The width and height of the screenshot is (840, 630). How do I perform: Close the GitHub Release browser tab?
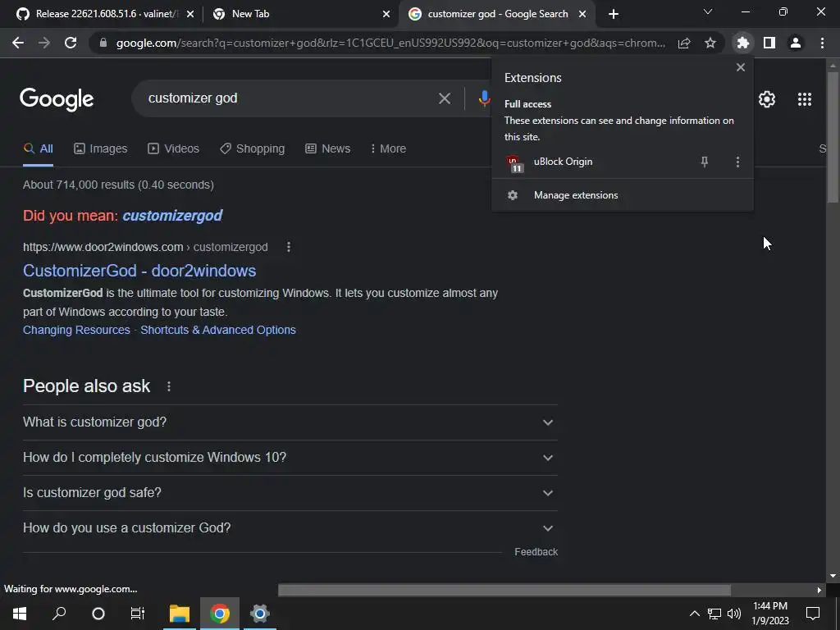coord(190,15)
